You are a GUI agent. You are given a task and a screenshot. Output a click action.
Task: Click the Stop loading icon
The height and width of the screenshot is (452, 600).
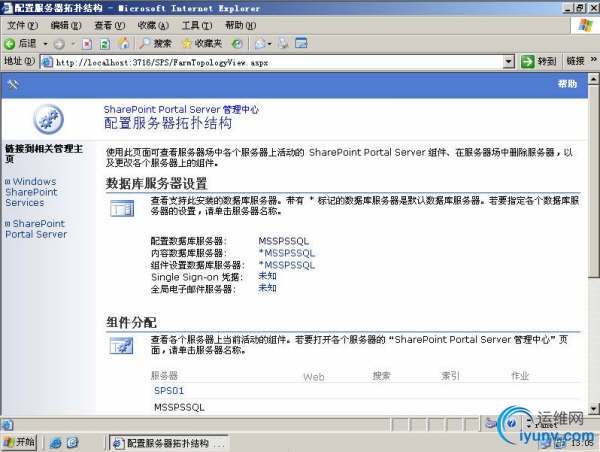(x=87, y=44)
